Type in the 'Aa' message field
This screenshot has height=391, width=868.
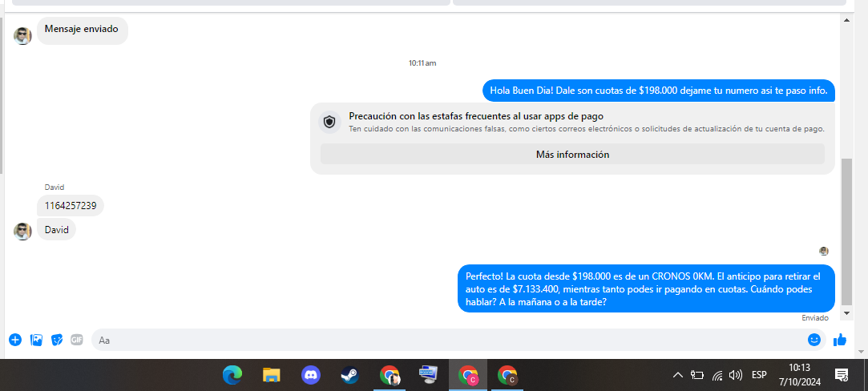449,340
